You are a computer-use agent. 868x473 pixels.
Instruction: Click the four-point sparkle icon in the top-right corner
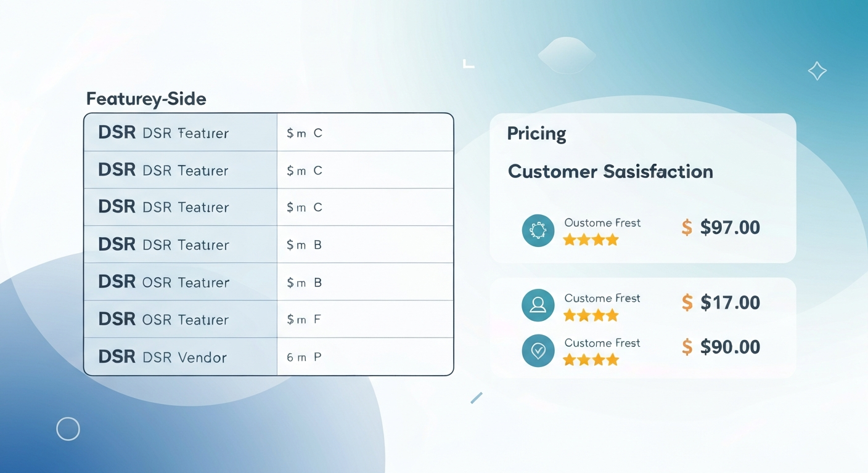point(817,71)
